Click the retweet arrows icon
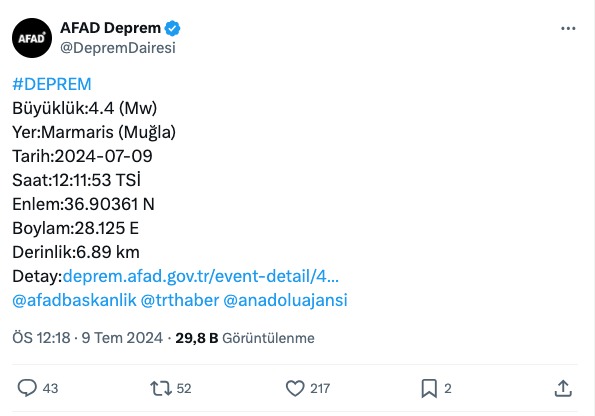Image resolution: width=595 pixels, height=416 pixels. (161, 389)
